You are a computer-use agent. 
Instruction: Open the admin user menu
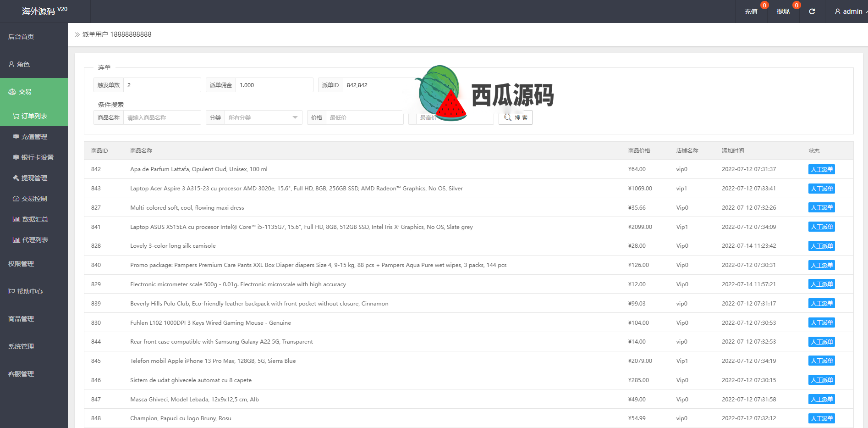pyautogui.click(x=849, y=11)
